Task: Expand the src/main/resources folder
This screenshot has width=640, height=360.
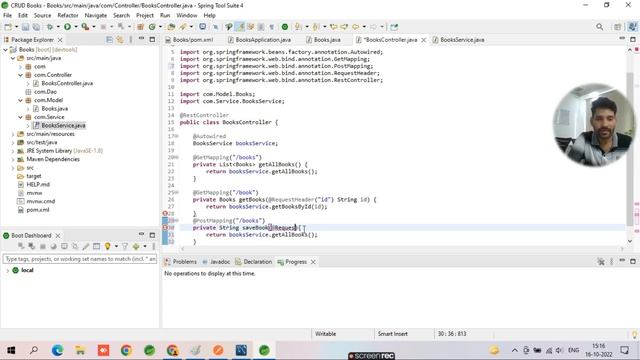Action: point(13,134)
